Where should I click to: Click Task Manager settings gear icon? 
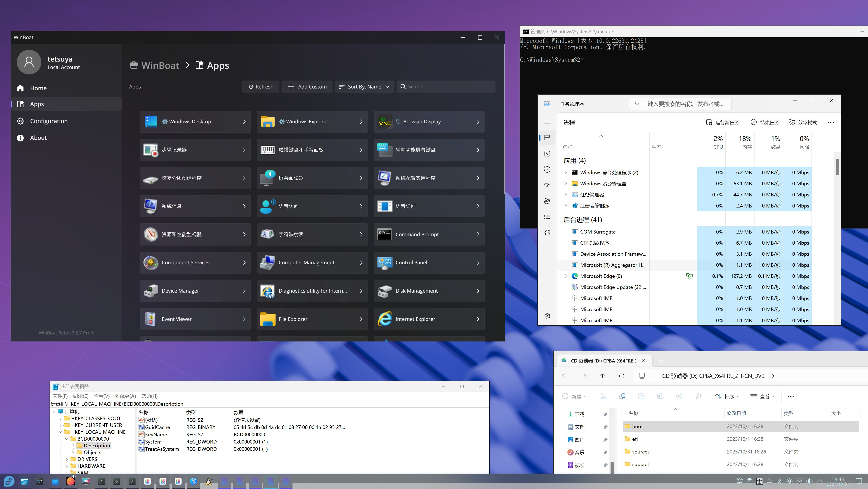click(547, 316)
